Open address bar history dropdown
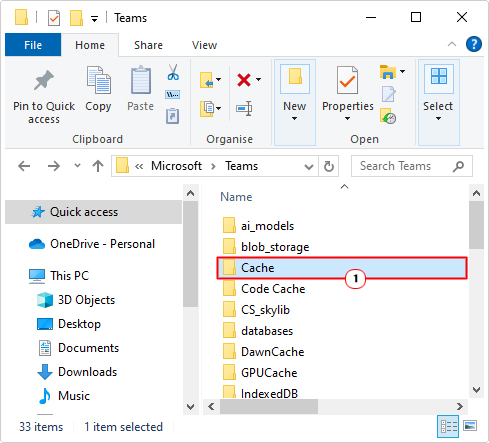This screenshot has height=443, width=489. (x=309, y=166)
